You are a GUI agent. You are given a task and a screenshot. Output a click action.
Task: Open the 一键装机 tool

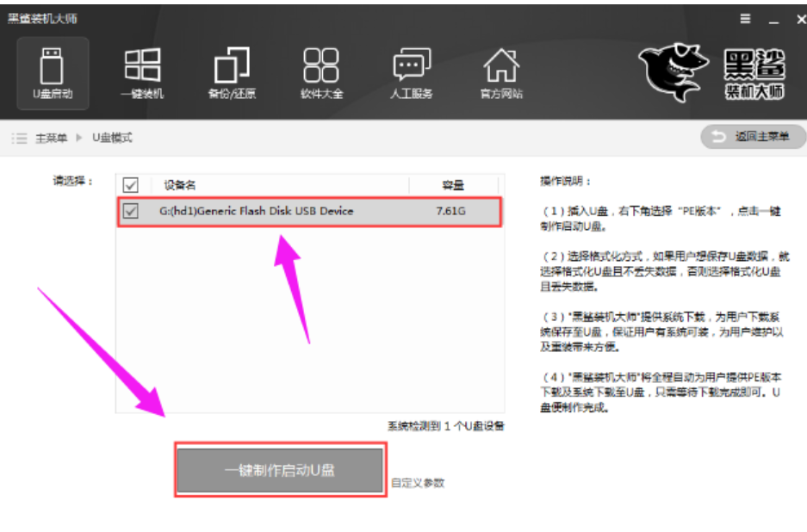pos(142,73)
